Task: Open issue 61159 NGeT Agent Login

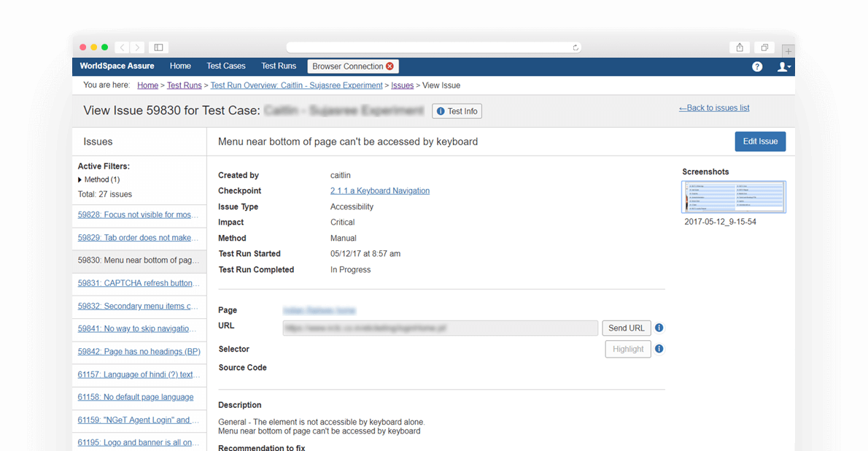Action: point(139,420)
